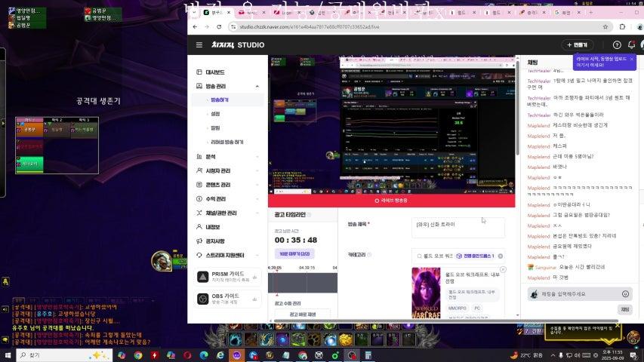The width and height of the screenshot is (644, 362).
Task: Click the World of Warcraft category thumbnail
Action: [x=426, y=292]
